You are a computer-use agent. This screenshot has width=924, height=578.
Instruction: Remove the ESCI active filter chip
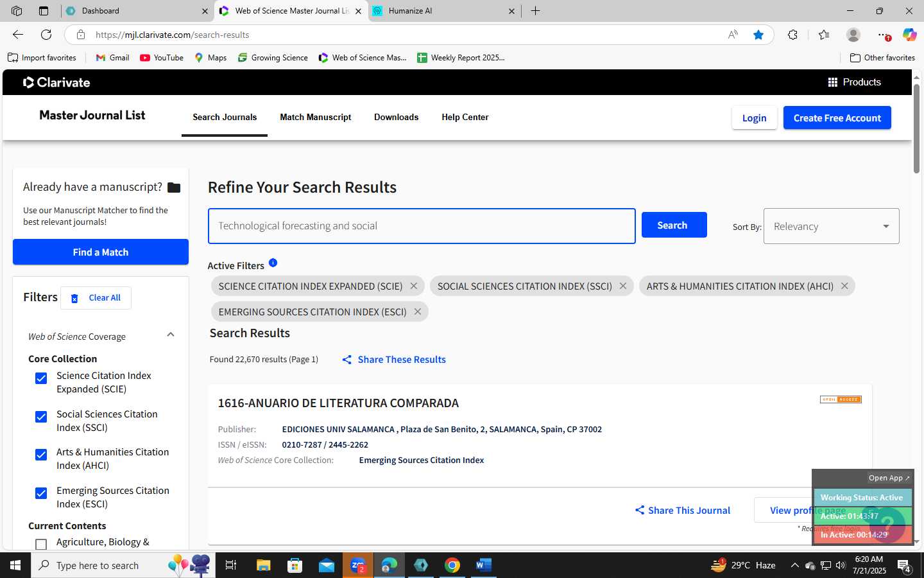(x=418, y=311)
